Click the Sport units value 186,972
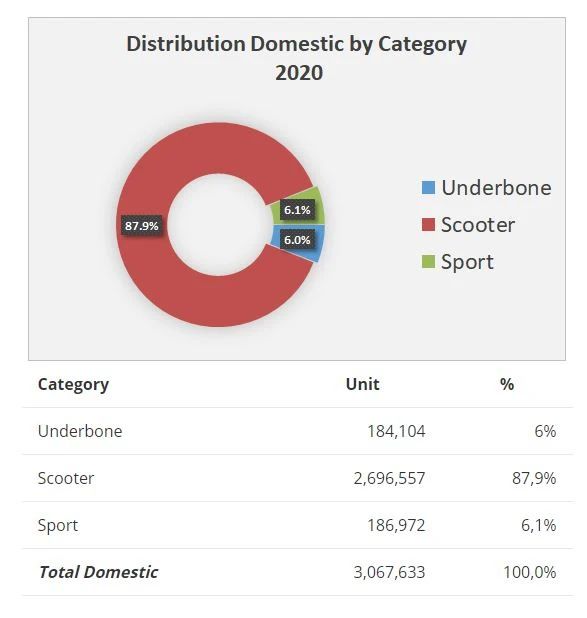 coord(396,525)
